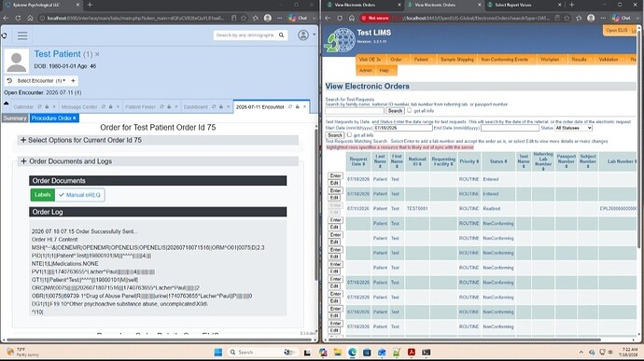Open the weather widget showing Partly sunny

pyautogui.click(x=22, y=352)
